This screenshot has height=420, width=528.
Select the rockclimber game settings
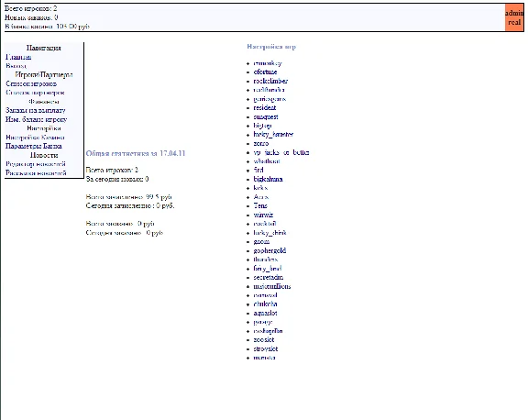(x=270, y=81)
